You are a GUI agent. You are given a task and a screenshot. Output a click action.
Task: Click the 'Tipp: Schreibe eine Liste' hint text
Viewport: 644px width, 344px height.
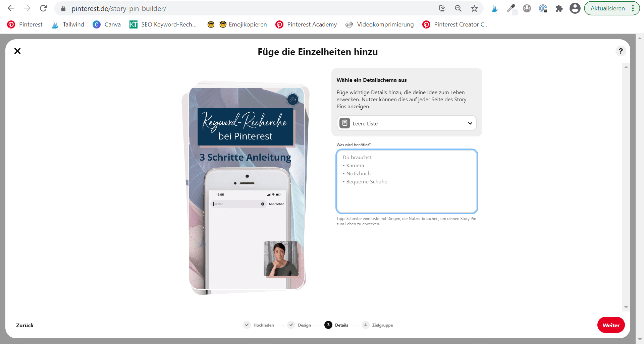[406, 221]
